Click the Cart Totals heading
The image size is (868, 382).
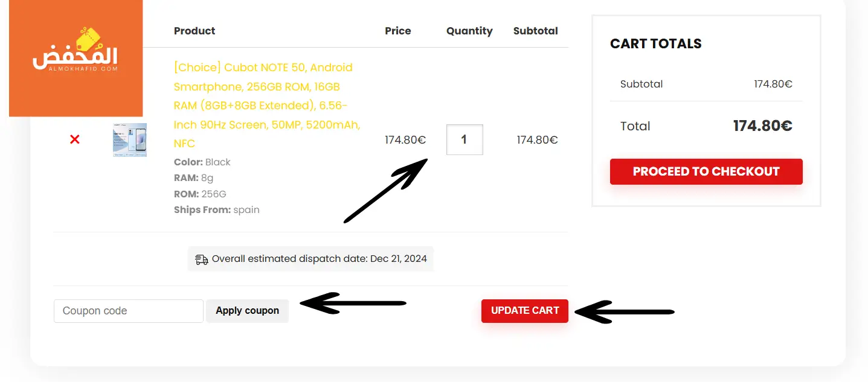(656, 43)
